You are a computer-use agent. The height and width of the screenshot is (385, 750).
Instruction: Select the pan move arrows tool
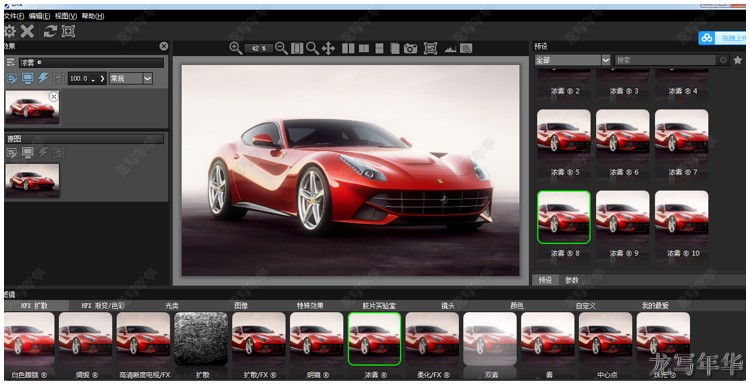click(328, 48)
